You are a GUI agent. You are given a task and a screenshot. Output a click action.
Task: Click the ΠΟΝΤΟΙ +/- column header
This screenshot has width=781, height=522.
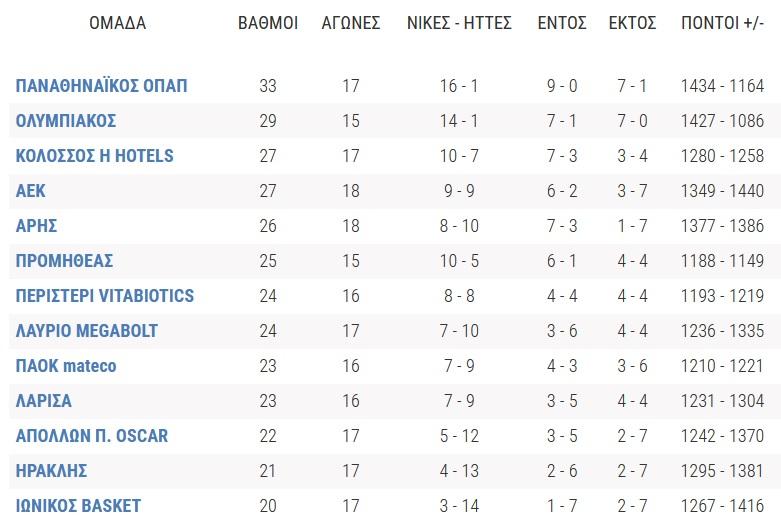click(722, 23)
